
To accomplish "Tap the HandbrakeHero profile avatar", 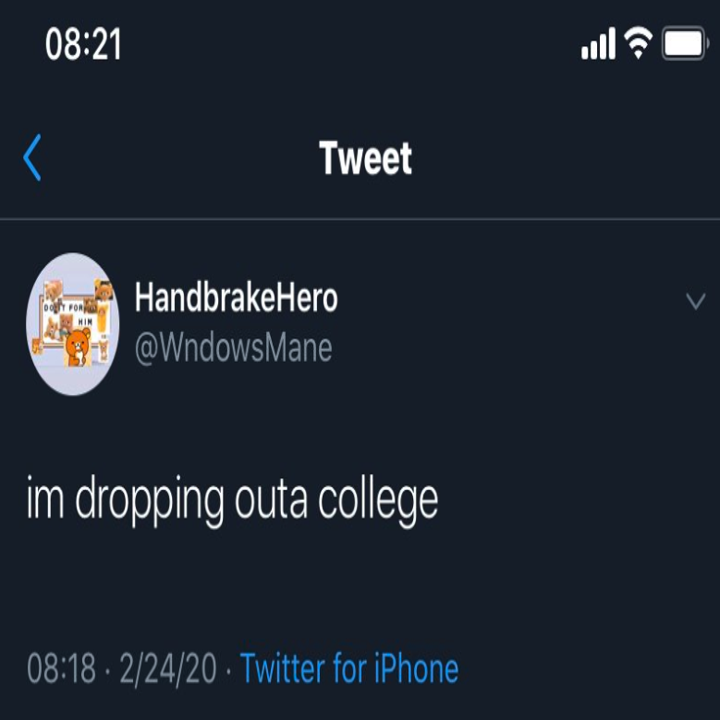I will click(x=72, y=324).
